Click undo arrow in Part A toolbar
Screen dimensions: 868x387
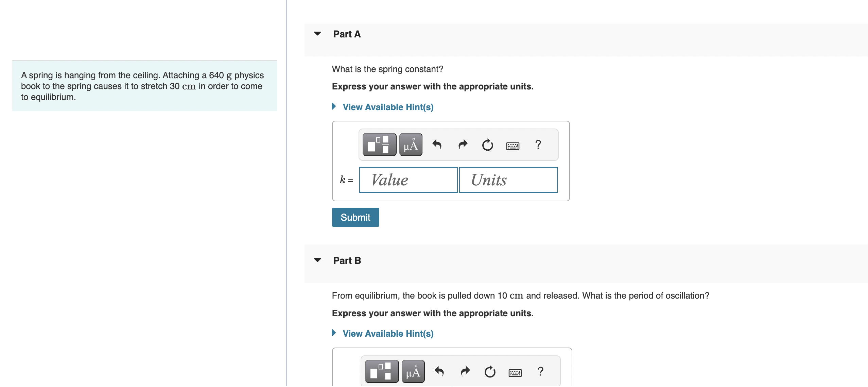point(437,145)
